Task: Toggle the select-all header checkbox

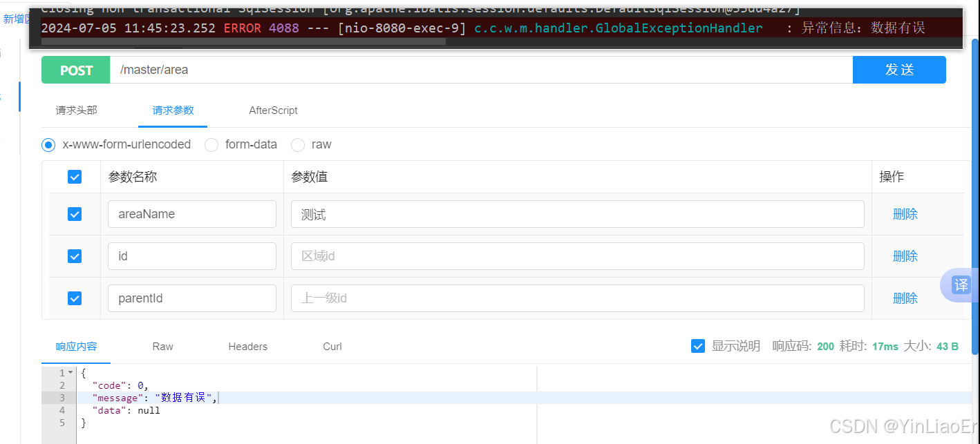Action: coord(75,177)
